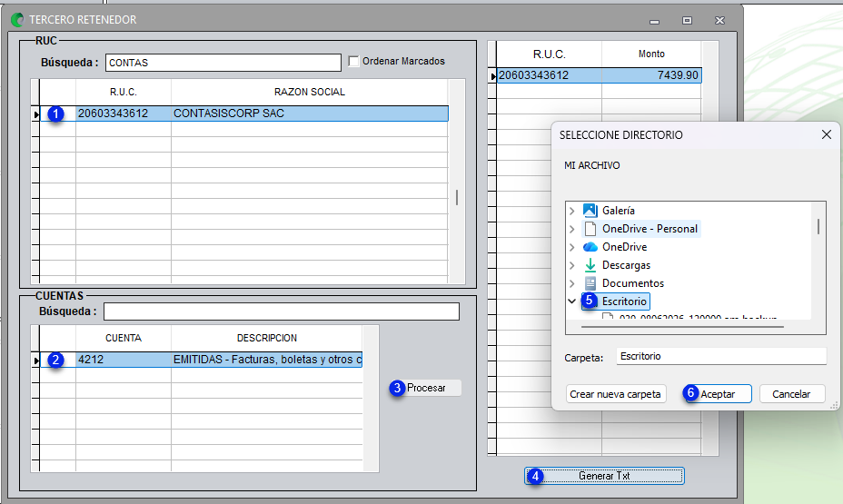Maximize the Tercero Retenedor window
Screen dimensions: 843x504
click(x=687, y=20)
